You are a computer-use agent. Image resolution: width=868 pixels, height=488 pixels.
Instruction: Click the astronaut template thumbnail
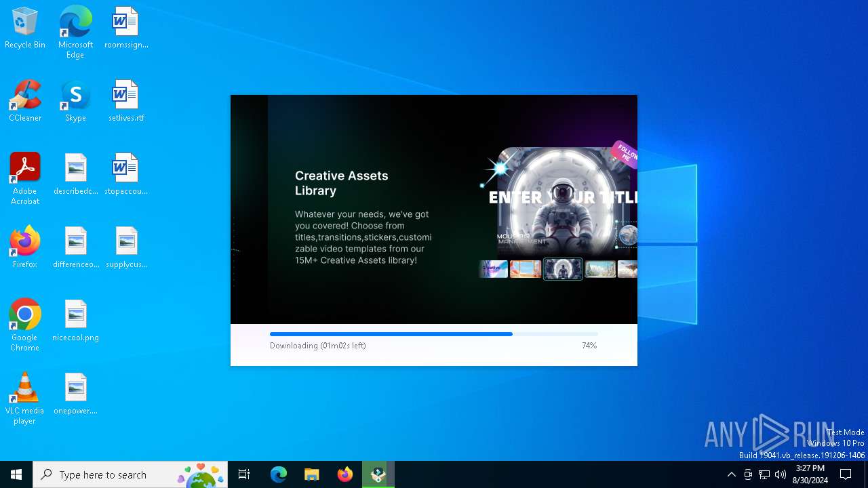tap(563, 269)
